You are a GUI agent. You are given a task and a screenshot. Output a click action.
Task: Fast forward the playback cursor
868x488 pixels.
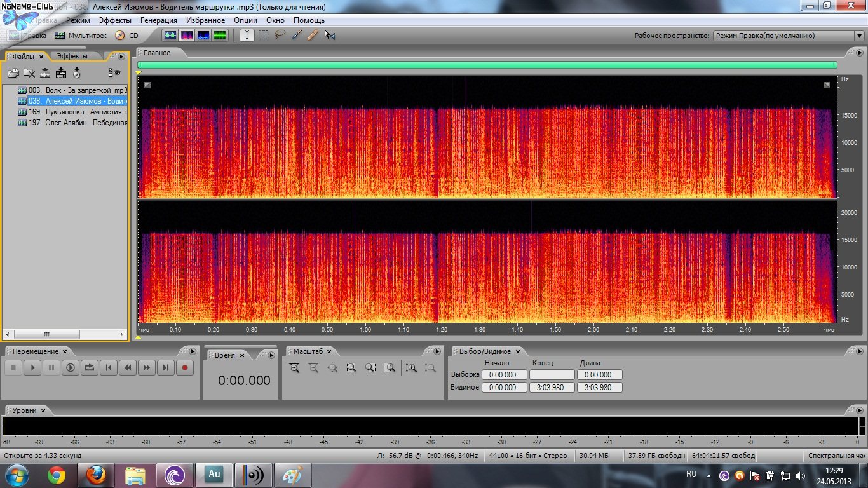(x=147, y=367)
